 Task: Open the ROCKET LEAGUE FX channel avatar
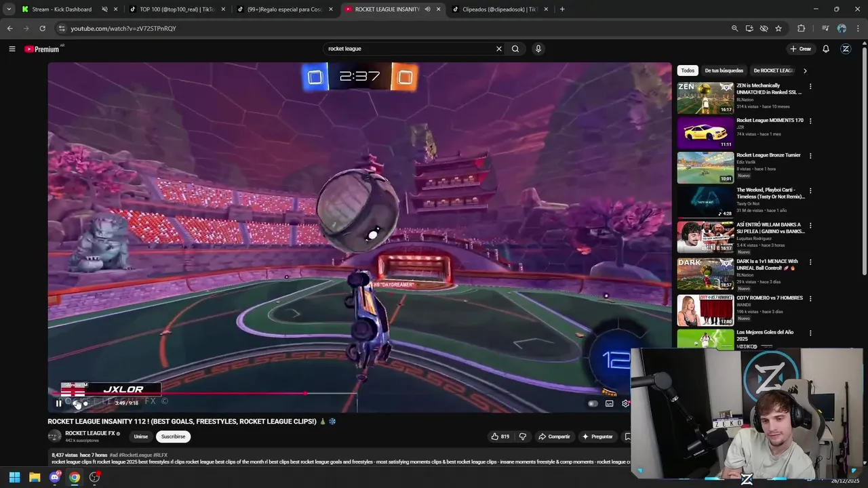pyautogui.click(x=54, y=436)
